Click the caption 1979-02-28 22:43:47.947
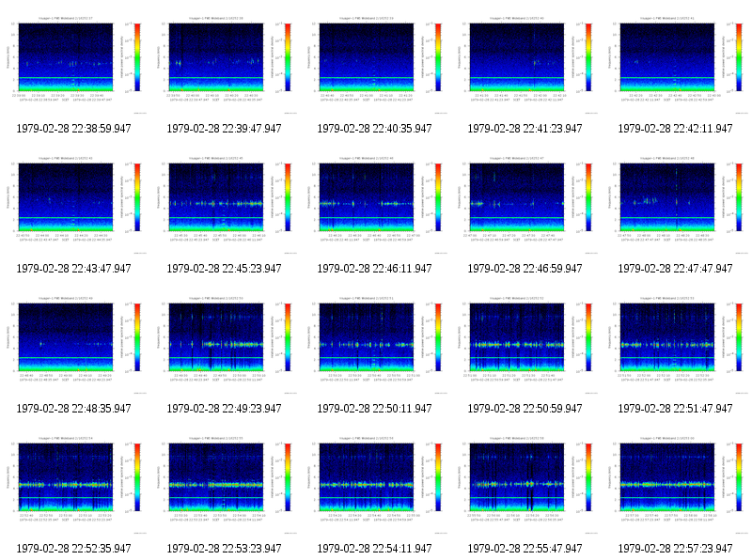 [74, 269]
